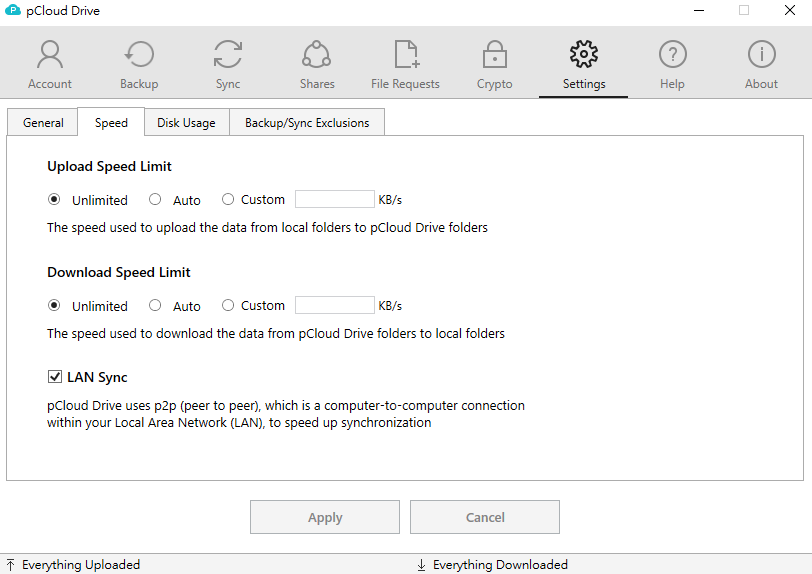Select Auto for upload speed limit
This screenshot has width=812, height=574.
coord(155,199)
